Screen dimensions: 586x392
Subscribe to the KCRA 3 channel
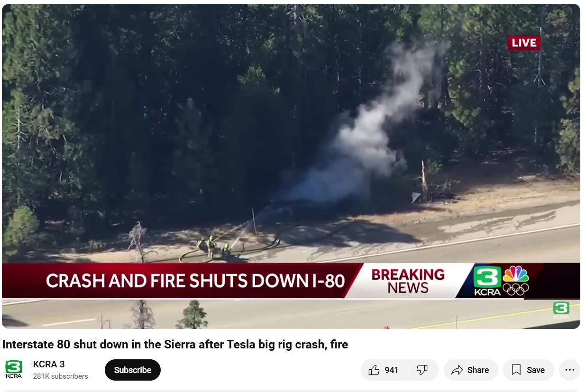133,370
